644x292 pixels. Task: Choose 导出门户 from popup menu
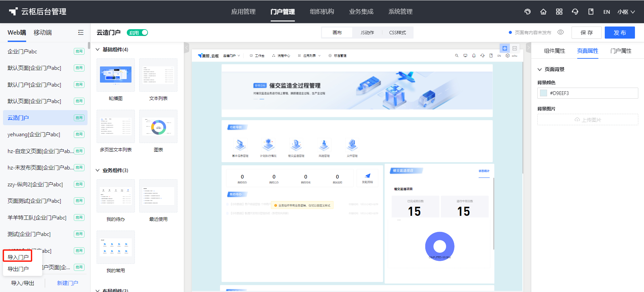18,269
